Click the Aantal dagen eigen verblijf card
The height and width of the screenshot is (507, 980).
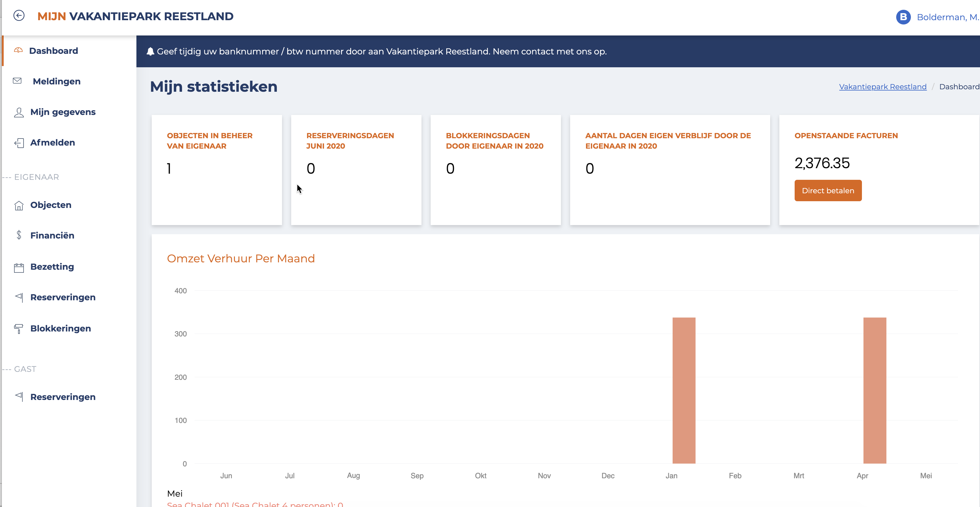(x=670, y=170)
